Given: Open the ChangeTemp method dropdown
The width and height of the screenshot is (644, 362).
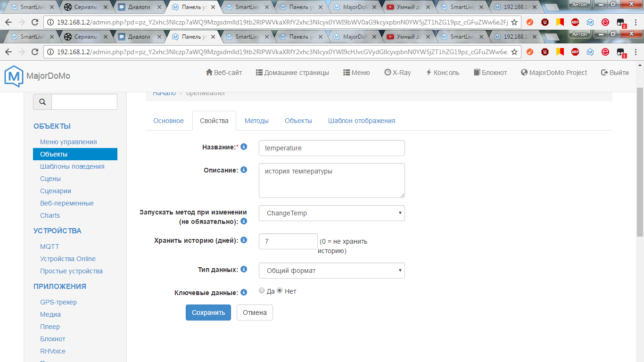Looking at the screenshot, I should pos(332,213).
